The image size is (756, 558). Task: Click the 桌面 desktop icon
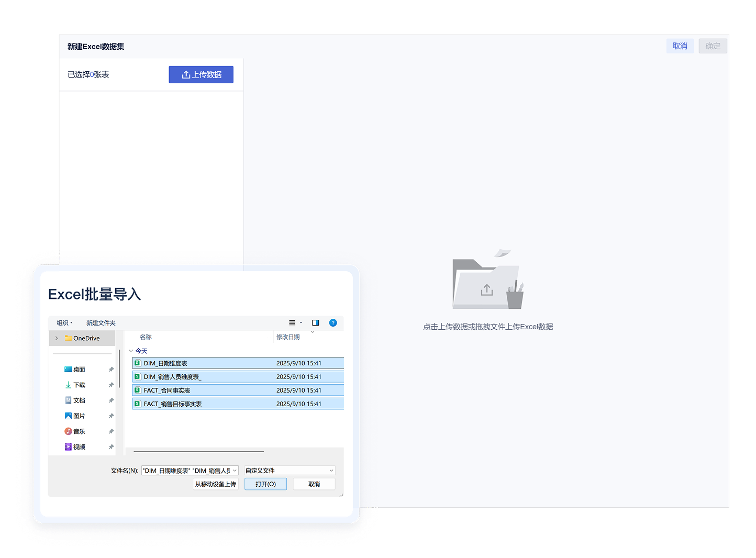pos(68,370)
